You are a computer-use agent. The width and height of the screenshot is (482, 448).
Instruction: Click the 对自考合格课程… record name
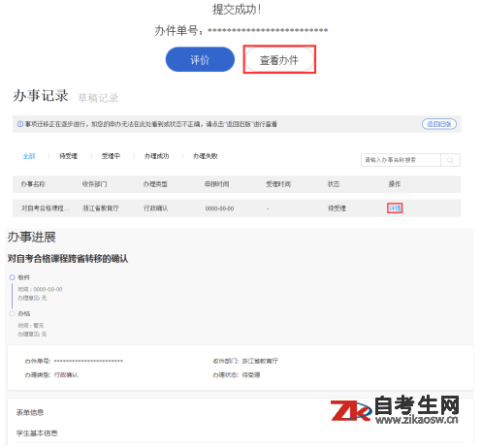point(46,208)
